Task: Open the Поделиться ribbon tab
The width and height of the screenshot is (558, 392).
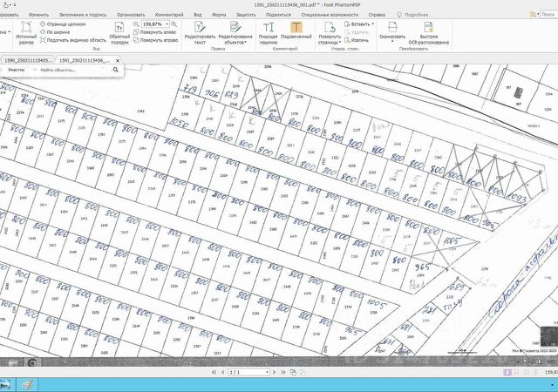Action: (x=278, y=15)
